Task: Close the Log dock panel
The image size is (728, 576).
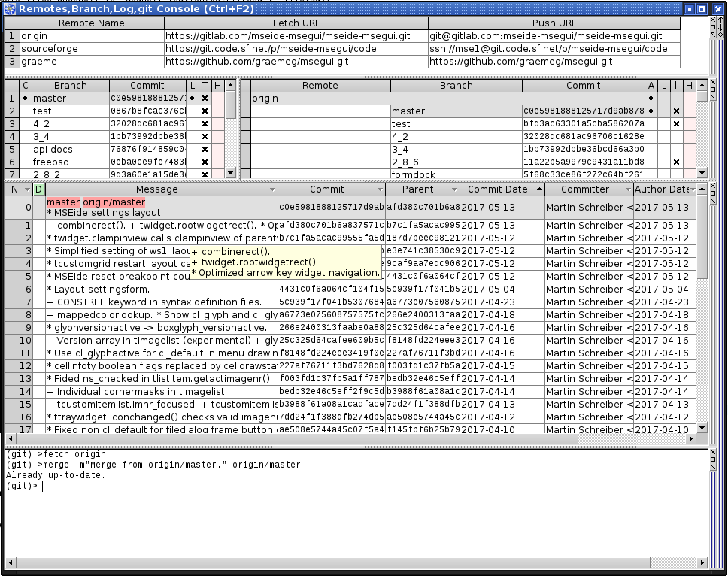Action: click(712, 187)
